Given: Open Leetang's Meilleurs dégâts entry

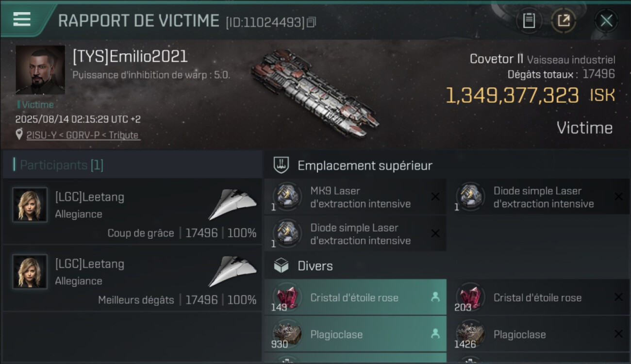Looking at the screenshot, I should [132, 278].
